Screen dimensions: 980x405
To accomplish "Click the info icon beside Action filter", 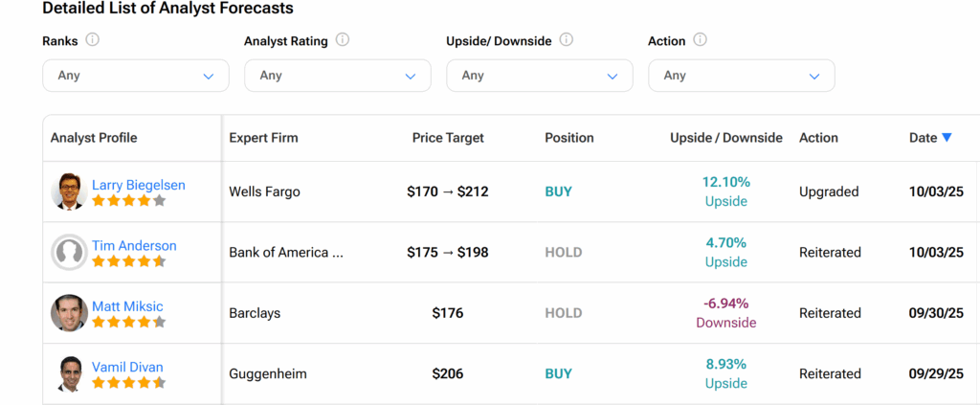I will [x=700, y=40].
